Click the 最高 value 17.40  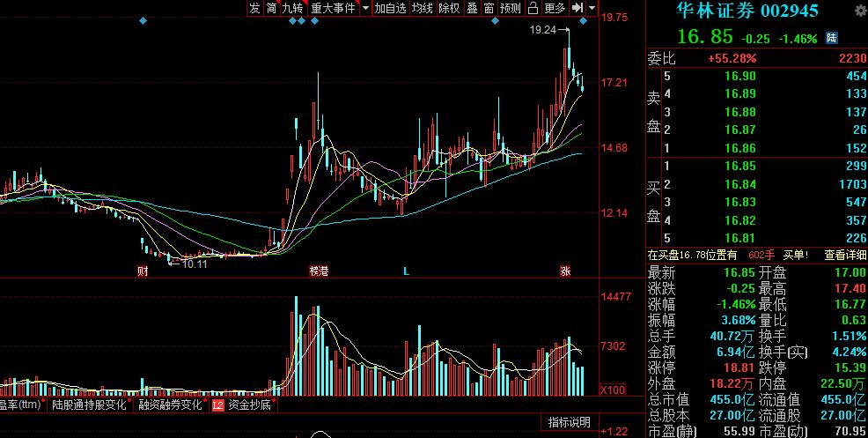tap(851, 288)
